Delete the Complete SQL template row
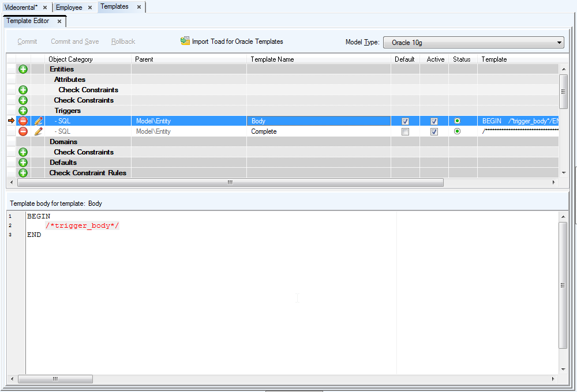 pyautogui.click(x=23, y=131)
